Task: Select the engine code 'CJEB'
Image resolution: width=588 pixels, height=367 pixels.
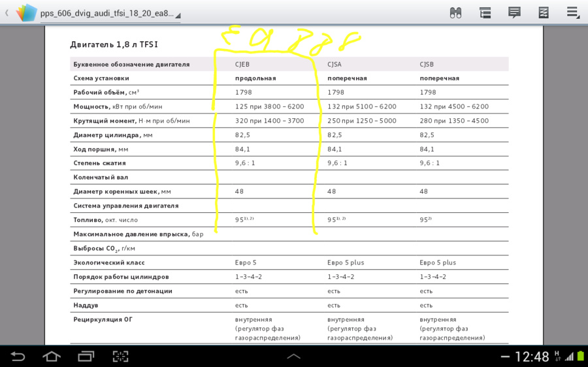Action: (242, 65)
